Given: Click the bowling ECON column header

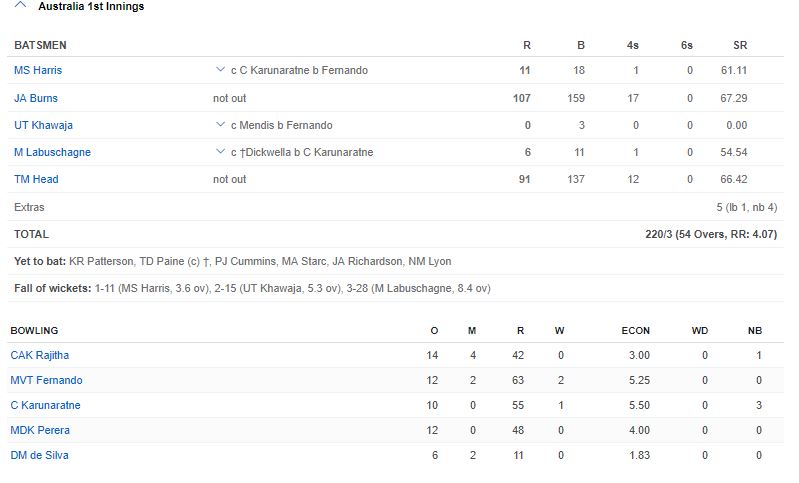Looking at the screenshot, I should click(634, 330).
